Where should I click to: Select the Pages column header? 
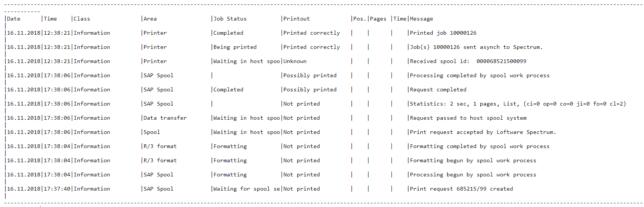tap(378, 19)
